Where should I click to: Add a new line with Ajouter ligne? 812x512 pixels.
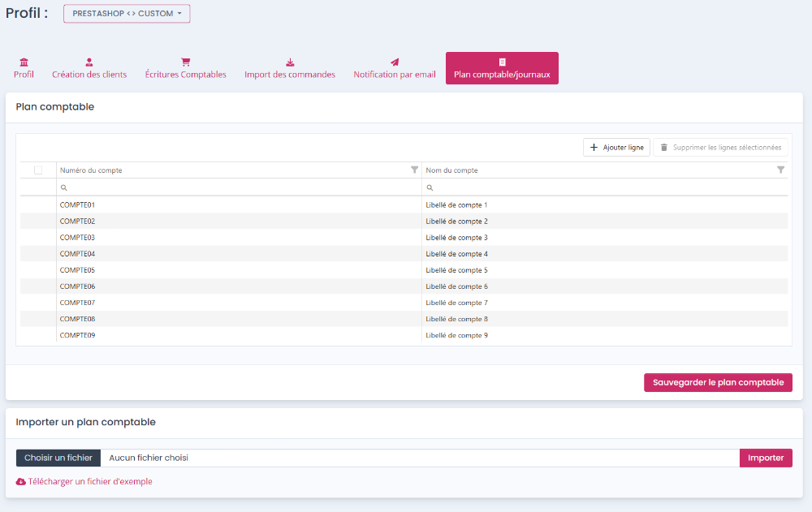tap(616, 148)
